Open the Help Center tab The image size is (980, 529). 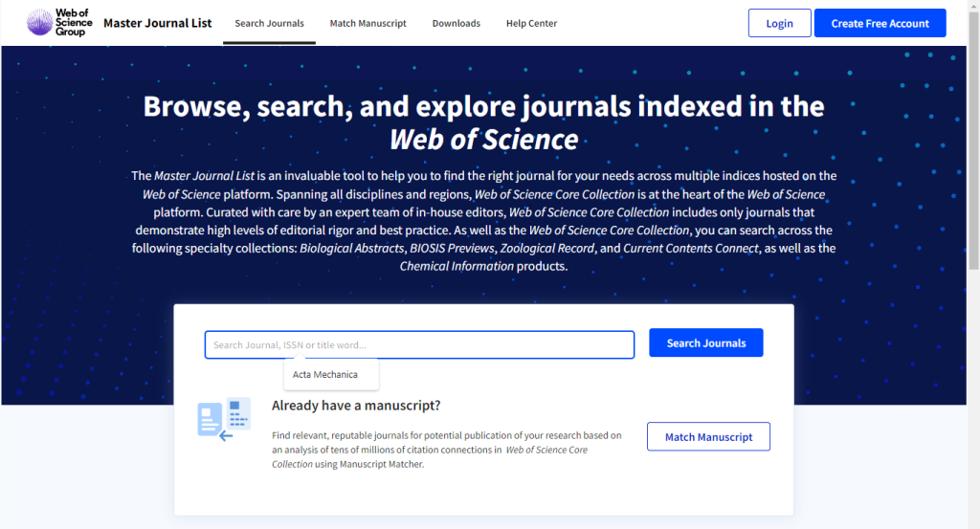point(531,23)
